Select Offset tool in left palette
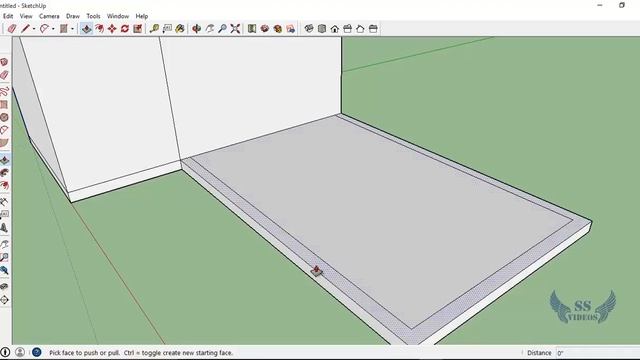 tap(4, 186)
